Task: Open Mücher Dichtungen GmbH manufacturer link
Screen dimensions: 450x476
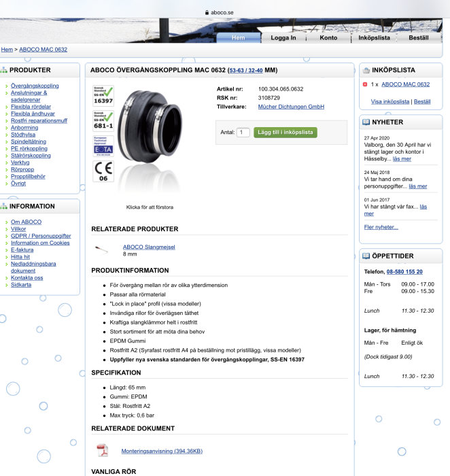Action: click(x=291, y=107)
